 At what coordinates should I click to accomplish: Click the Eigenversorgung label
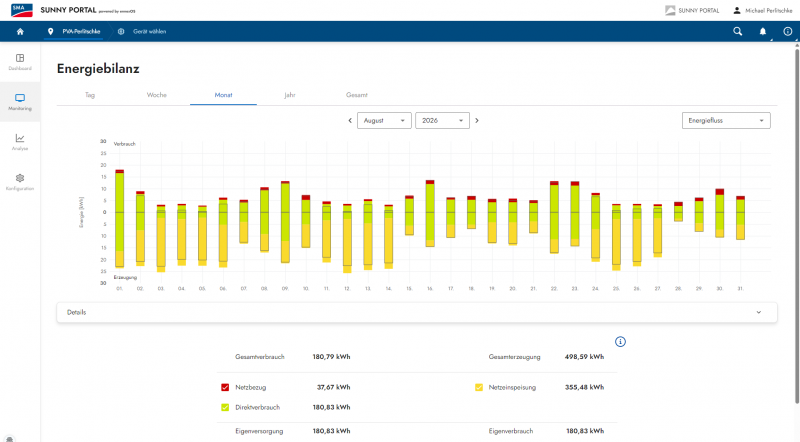259,431
